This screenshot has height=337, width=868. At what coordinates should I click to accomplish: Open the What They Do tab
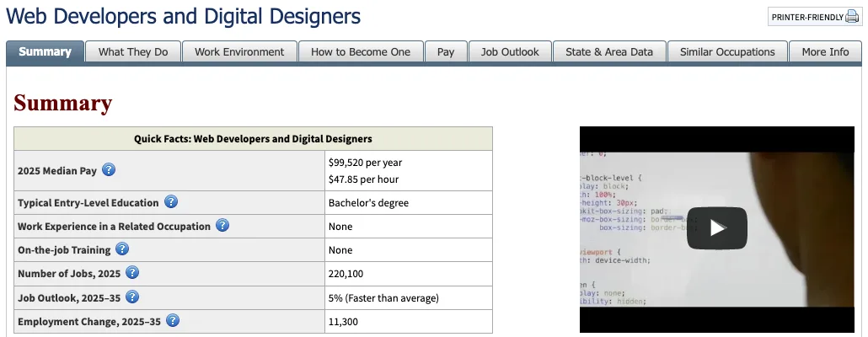133,51
